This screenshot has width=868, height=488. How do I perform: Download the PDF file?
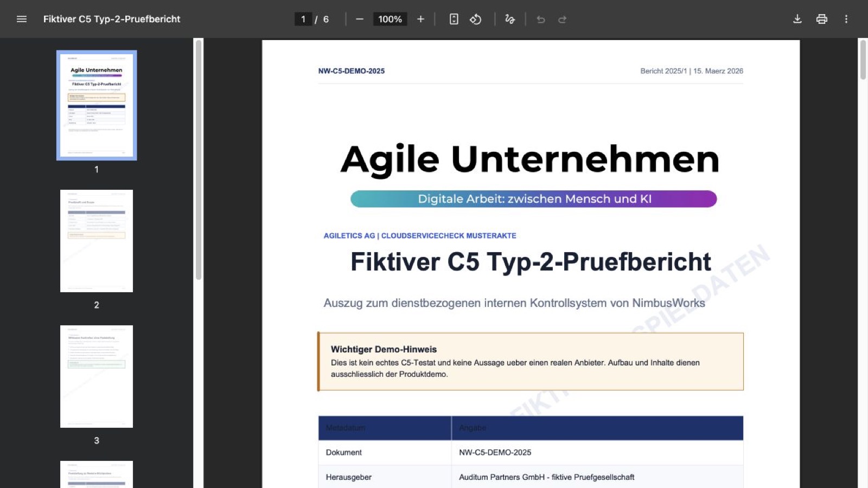(x=797, y=19)
